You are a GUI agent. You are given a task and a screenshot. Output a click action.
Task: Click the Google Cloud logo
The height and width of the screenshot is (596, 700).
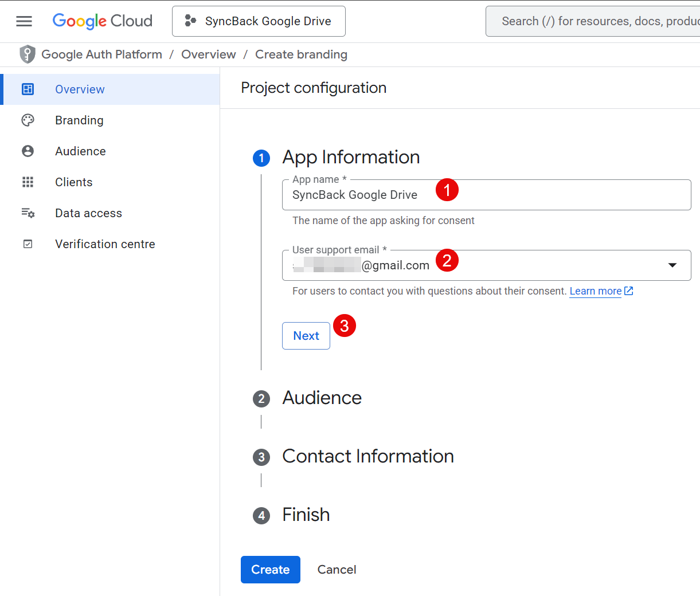(103, 21)
